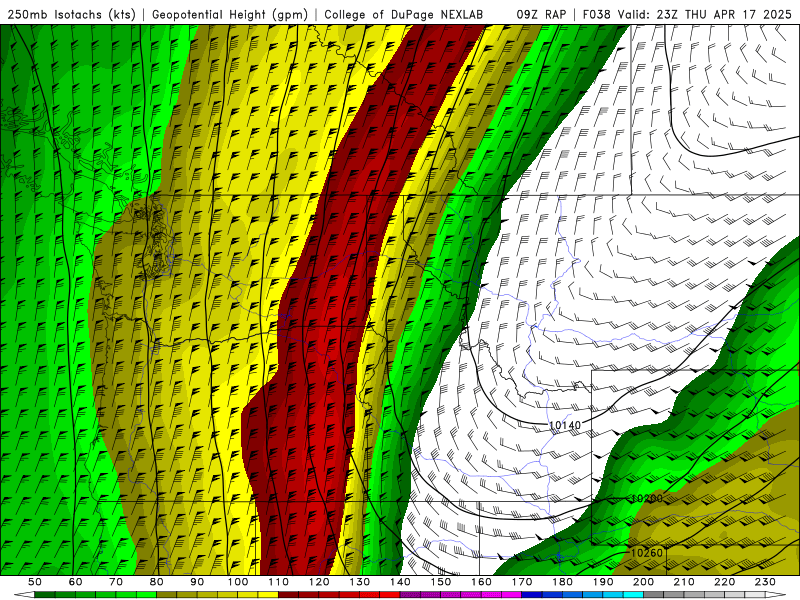This screenshot has height=600, width=800.
Task: Select the 60 value on the color scale
Action: point(76,582)
